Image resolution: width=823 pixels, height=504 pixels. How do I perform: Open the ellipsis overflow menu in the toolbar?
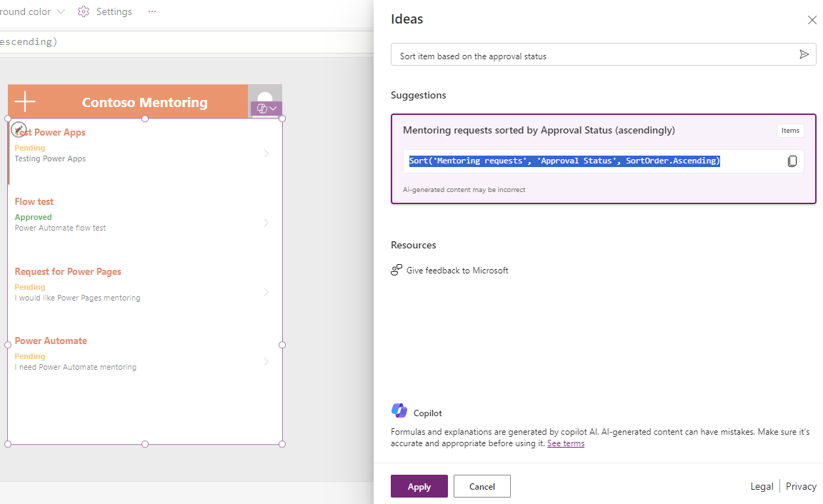151,11
